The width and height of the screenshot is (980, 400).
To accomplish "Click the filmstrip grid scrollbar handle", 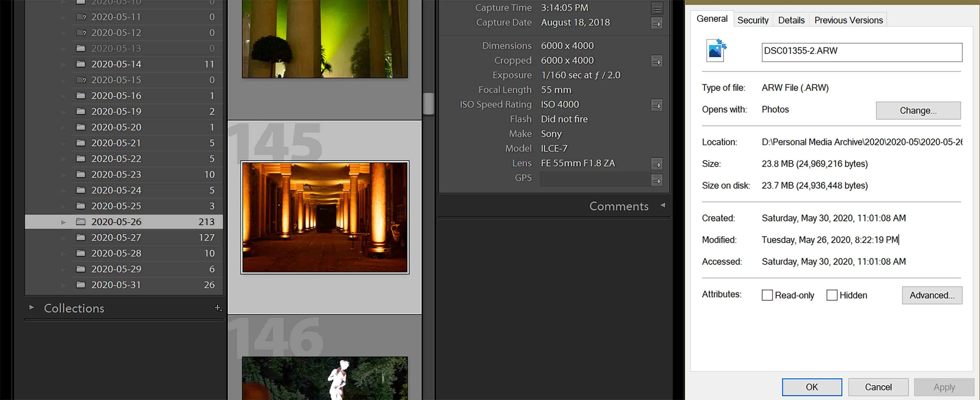I will (428, 104).
